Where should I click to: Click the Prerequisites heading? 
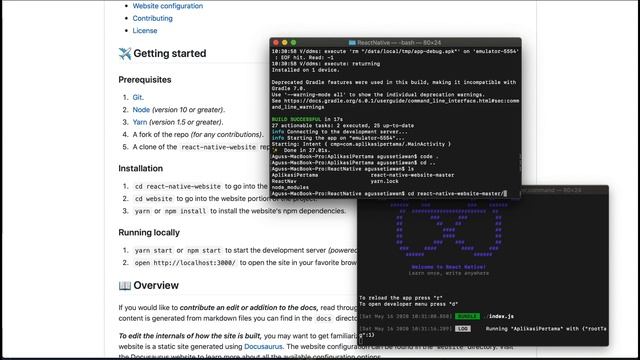click(145, 80)
